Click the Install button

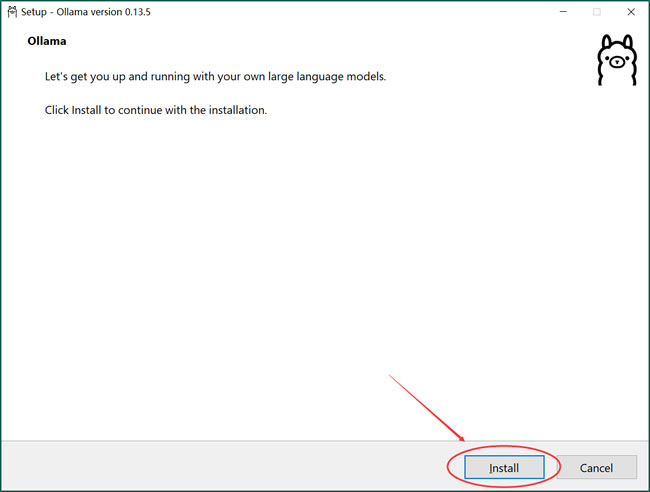click(x=504, y=467)
